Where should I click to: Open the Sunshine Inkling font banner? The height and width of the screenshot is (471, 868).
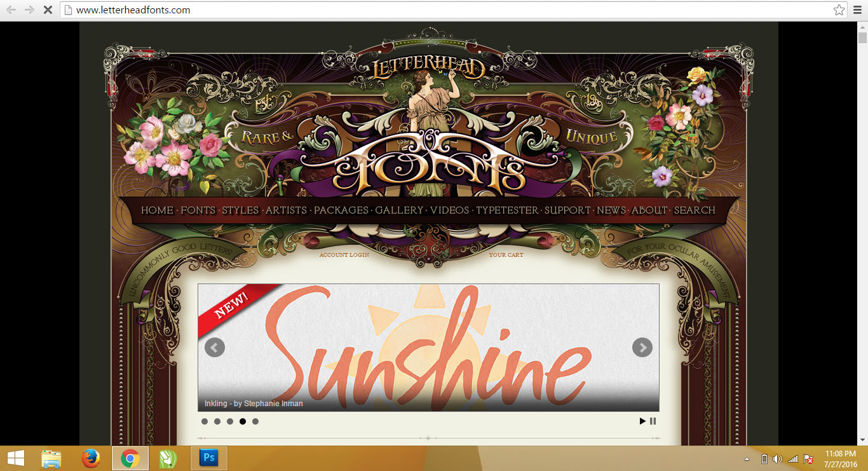click(428, 348)
